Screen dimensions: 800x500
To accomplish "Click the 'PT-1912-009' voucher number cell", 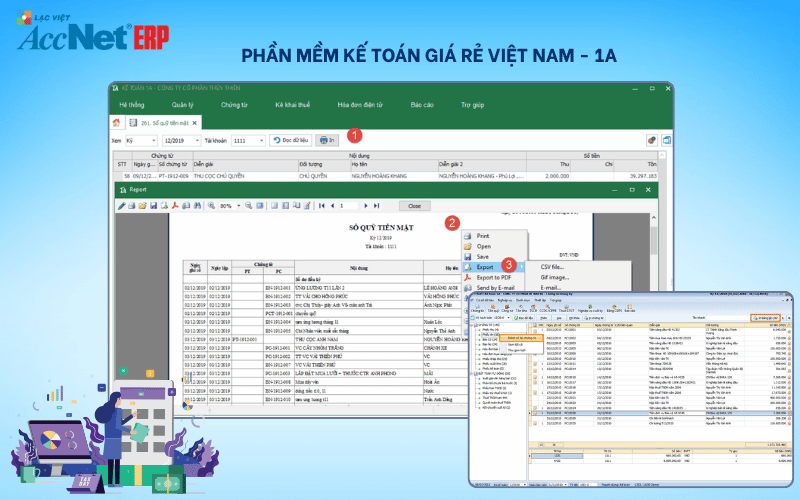I will pos(175,176).
